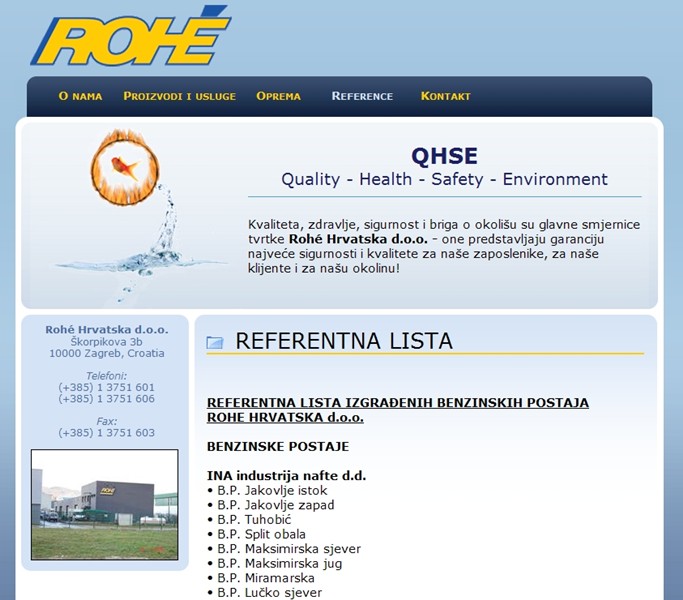Click the Fax label
Viewport: 683px width, 600px height.
106,421
